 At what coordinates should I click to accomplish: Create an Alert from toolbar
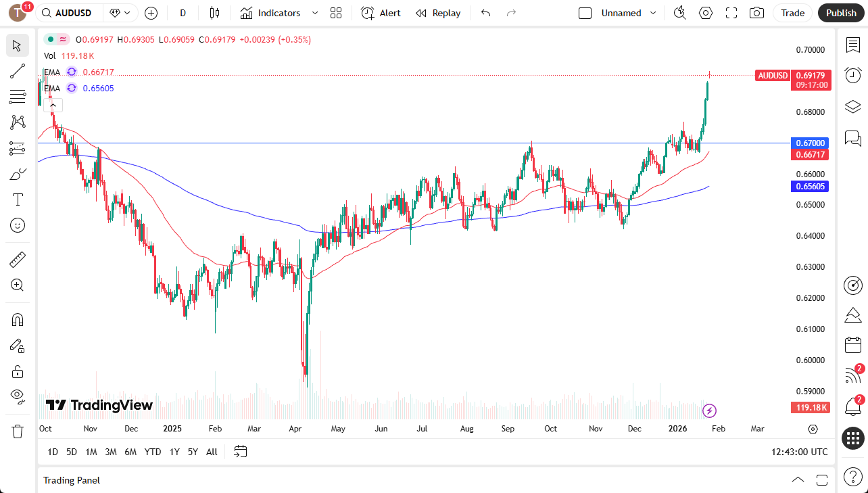pos(381,13)
